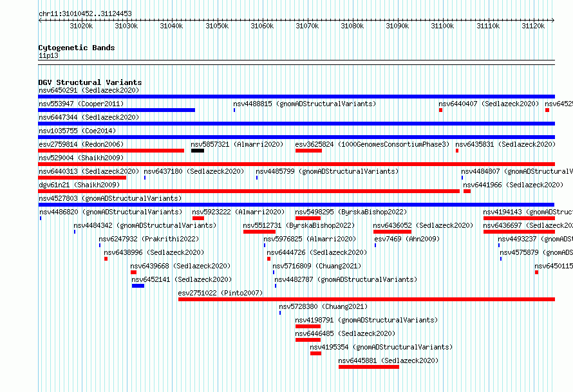Open esv3625824 1000GenomesConsortiumPhase3 label
Image resolution: width=573 pixels, height=392 pixels.
click(372, 144)
